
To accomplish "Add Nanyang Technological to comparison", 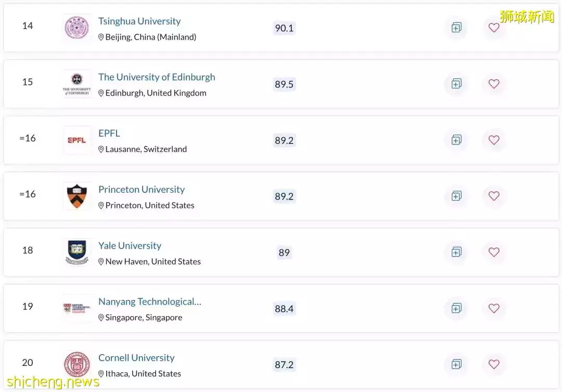I will click(456, 308).
